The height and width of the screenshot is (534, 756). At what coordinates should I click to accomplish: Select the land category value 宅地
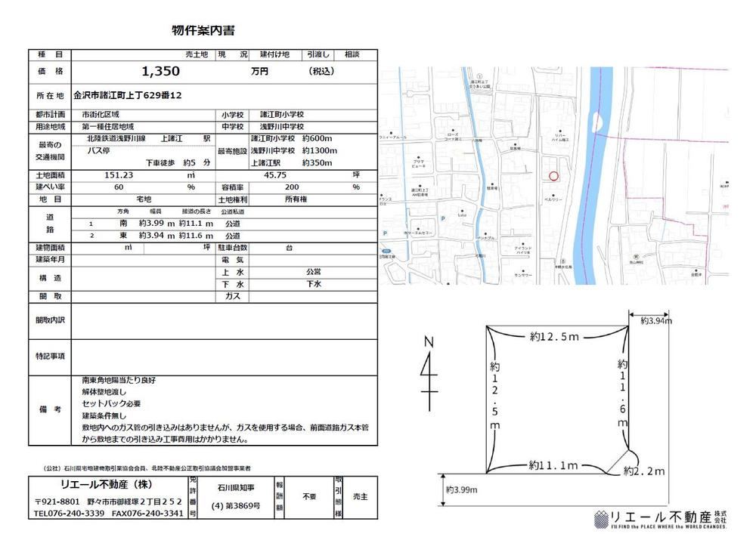(x=144, y=199)
